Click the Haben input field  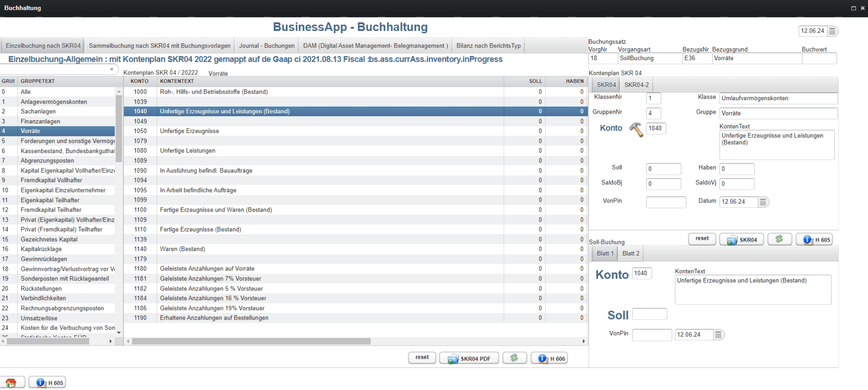point(737,169)
